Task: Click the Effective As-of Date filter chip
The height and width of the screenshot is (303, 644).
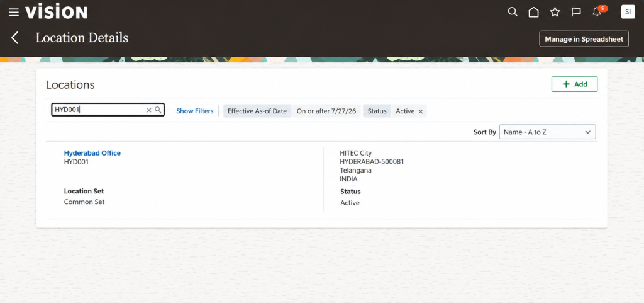Action: coord(257,111)
